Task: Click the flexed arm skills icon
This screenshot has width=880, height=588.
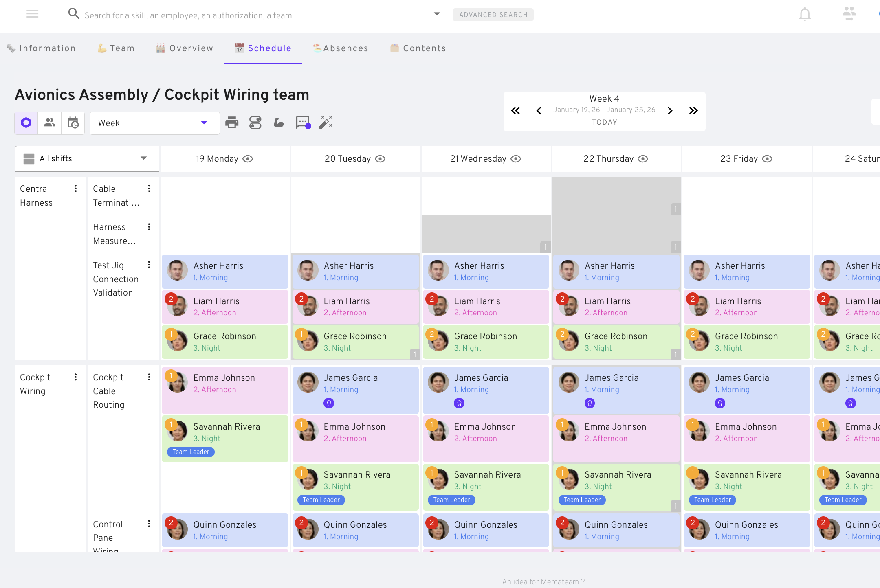Action: click(279, 123)
